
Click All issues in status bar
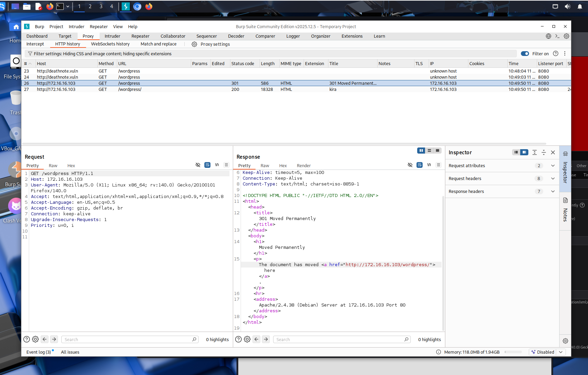[x=70, y=352]
